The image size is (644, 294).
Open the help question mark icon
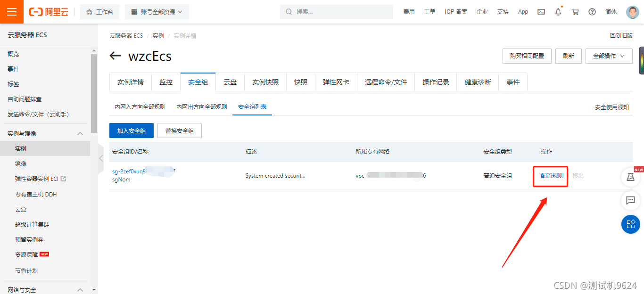(x=592, y=12)
